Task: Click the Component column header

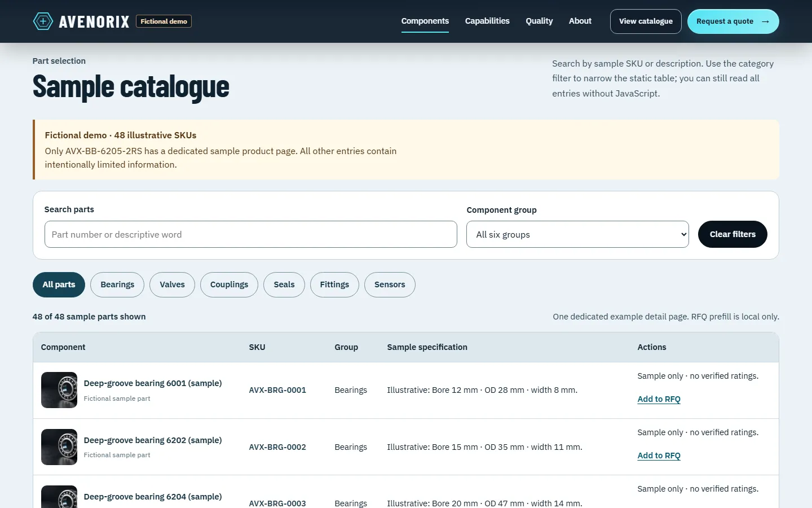Action: (x=63, y=347)
